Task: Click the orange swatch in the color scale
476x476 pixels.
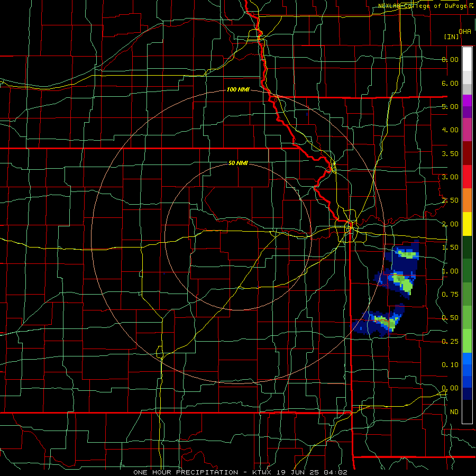Action: (467, 200)
